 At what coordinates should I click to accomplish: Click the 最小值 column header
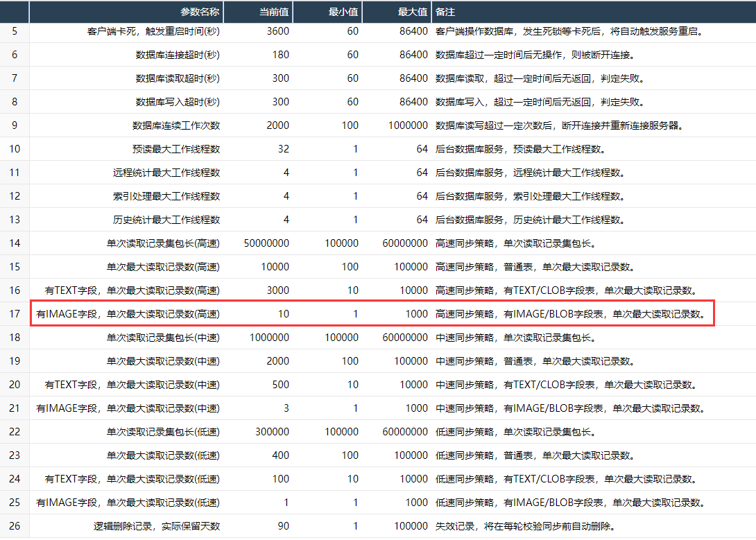pyautogui.click(x=343, y=12)
